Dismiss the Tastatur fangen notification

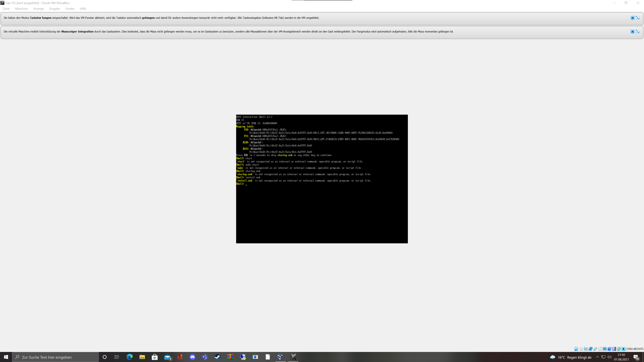click(x=632, y=18)
